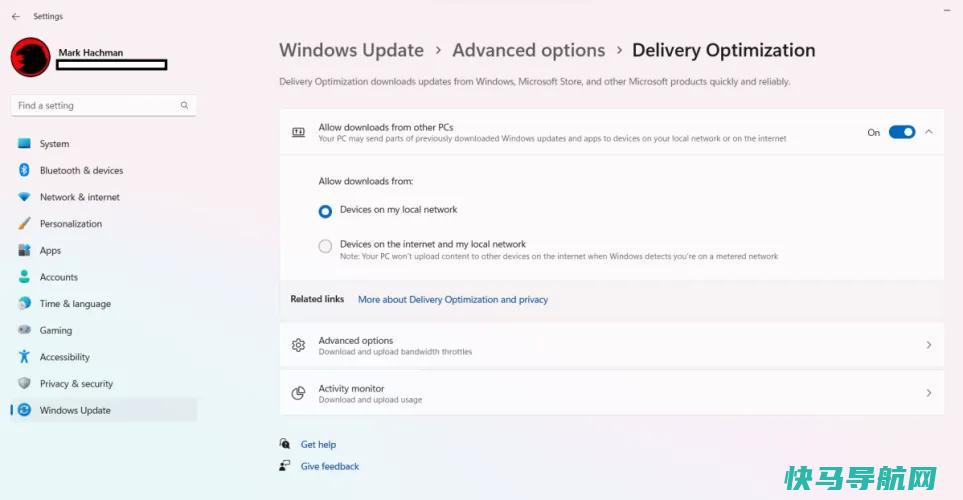Open More about Delivery Optimization and privacy

[453, 300]
